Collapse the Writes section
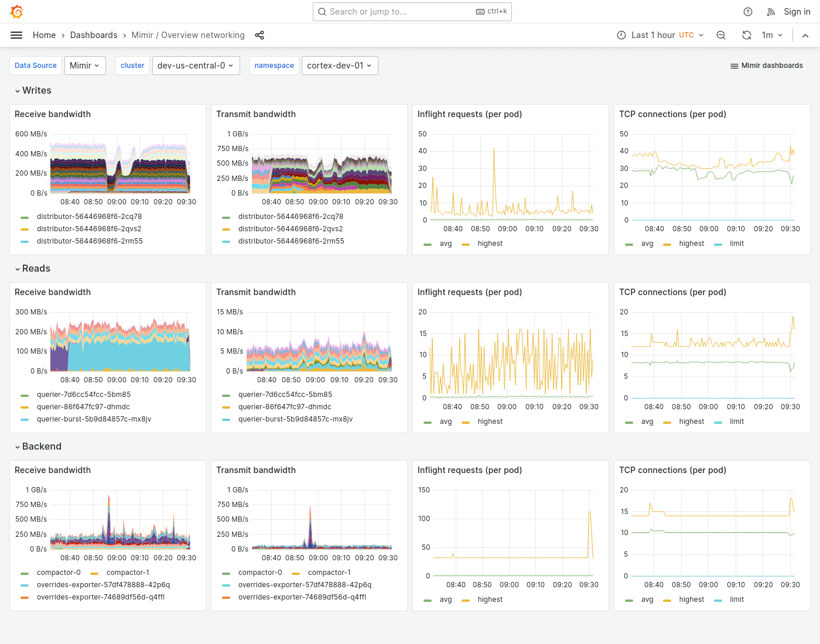 [33, 90]
